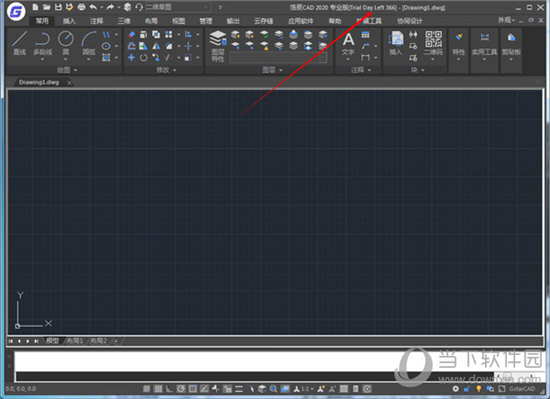Expand the Modify (修改) panel dropdown
Screen dimensions: 550x399
[x=166, y=70]
